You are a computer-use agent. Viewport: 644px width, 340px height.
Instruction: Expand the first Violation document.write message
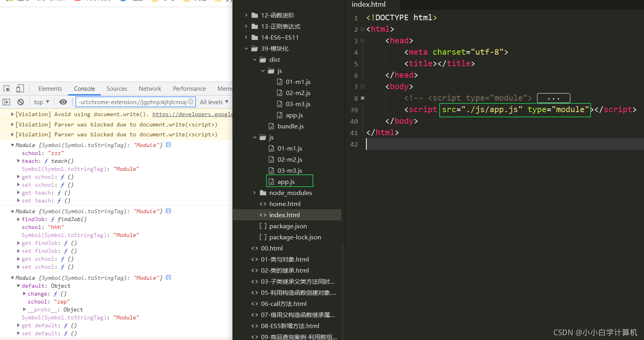12,114
